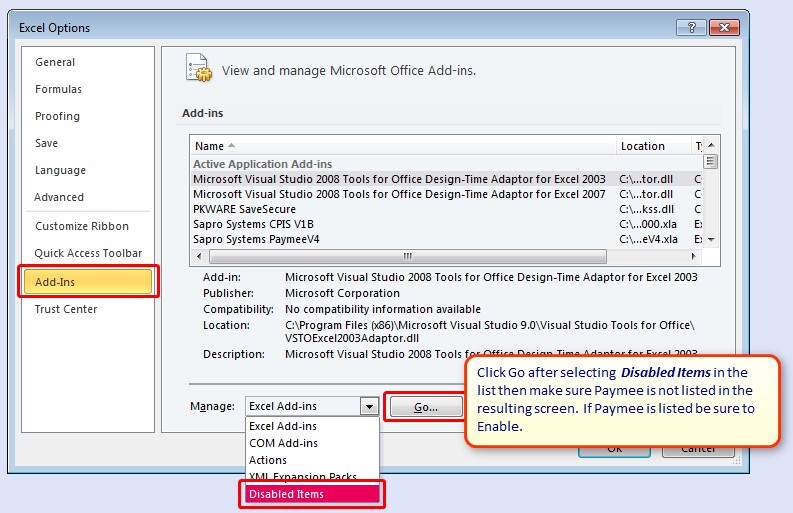The height and width of the screenshot is (513, 793).
Task: Open the General options category
Action: pyautogui.click(x=55, y=62)
